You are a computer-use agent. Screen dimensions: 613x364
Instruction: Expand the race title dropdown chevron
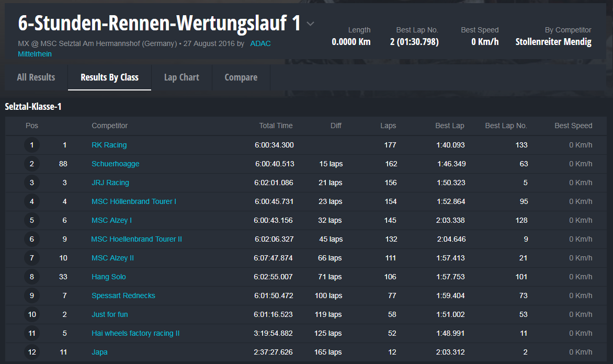(x=310, y=24)
